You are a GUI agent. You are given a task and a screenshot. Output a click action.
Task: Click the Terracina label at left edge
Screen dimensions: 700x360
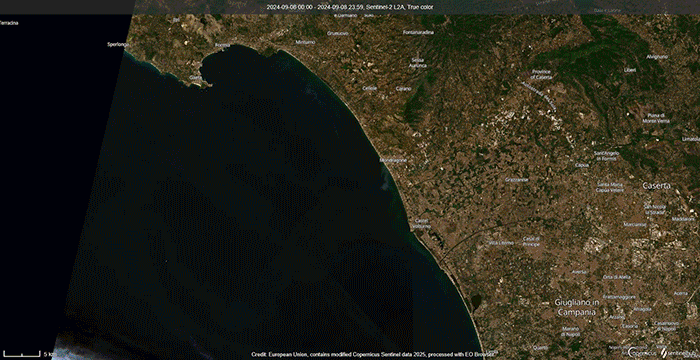click(x=9, y=23)
